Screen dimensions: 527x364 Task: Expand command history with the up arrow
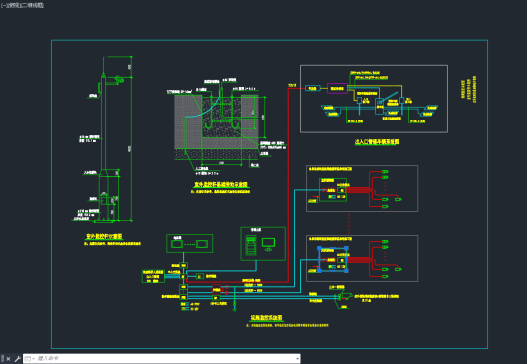(297, 359)
